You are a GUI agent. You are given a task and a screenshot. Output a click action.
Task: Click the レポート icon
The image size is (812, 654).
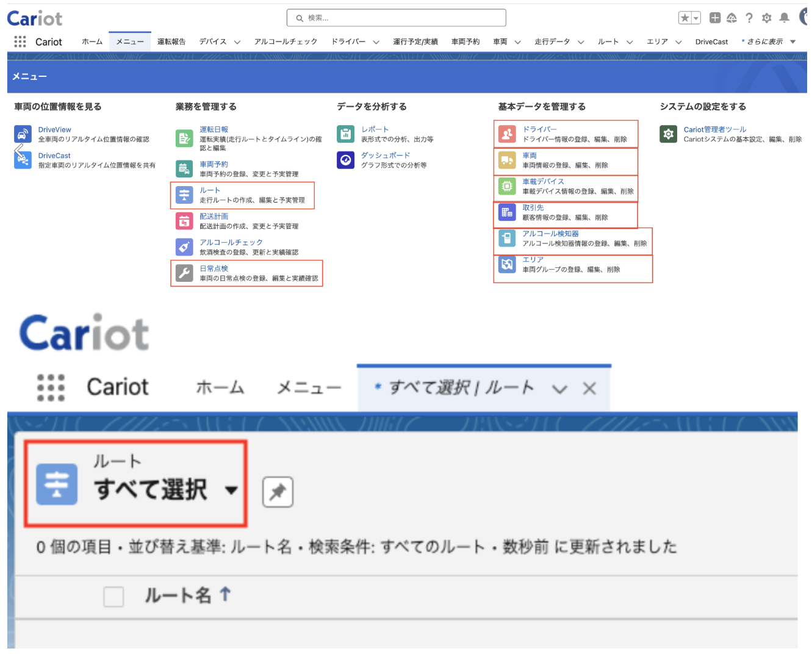[345, 134]
